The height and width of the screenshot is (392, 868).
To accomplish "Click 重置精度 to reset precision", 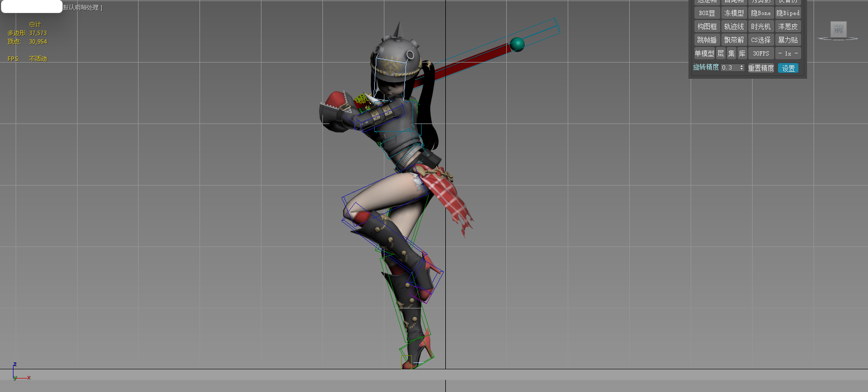I will click(761, 68).
